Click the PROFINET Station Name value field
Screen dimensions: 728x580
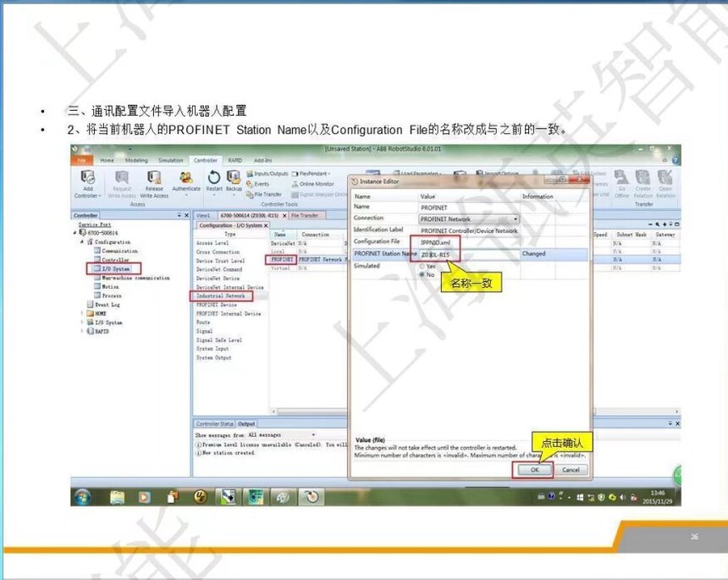point(469,255)
